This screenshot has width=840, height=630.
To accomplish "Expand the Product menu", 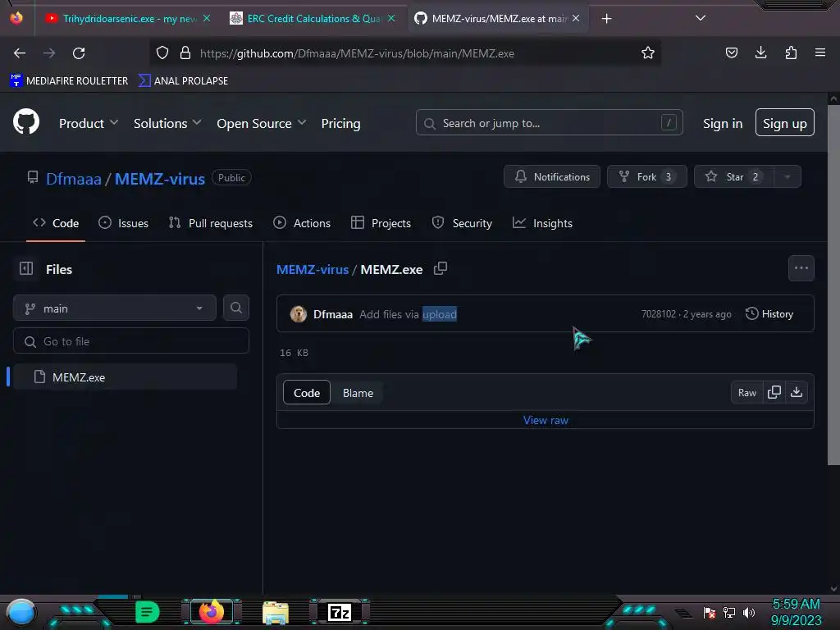I will pos(89,123).
